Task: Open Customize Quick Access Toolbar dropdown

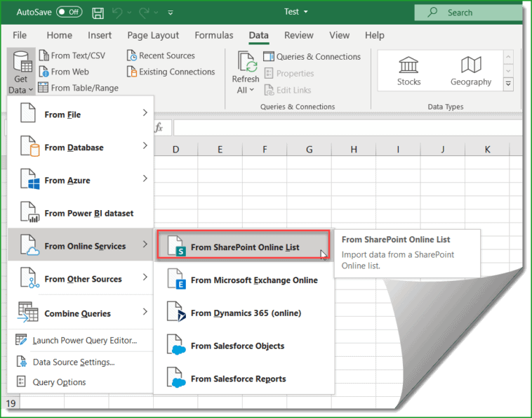Action: click(171, 13)
